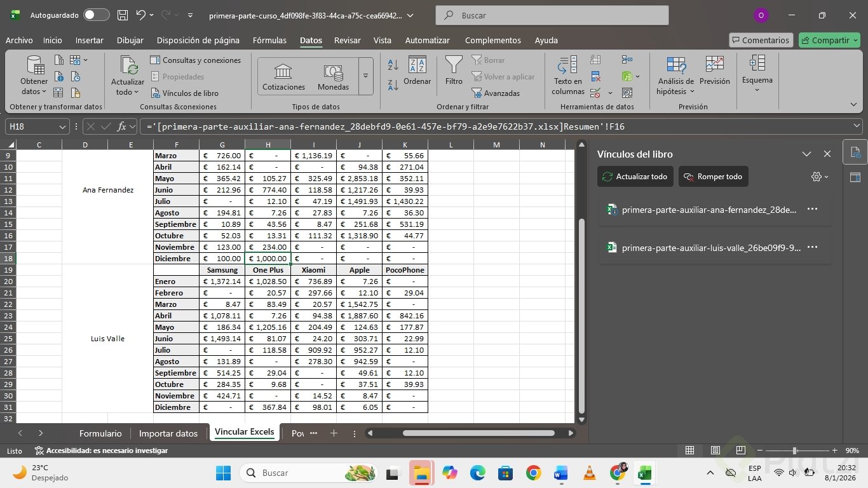Select the Monedas data type

333,76
